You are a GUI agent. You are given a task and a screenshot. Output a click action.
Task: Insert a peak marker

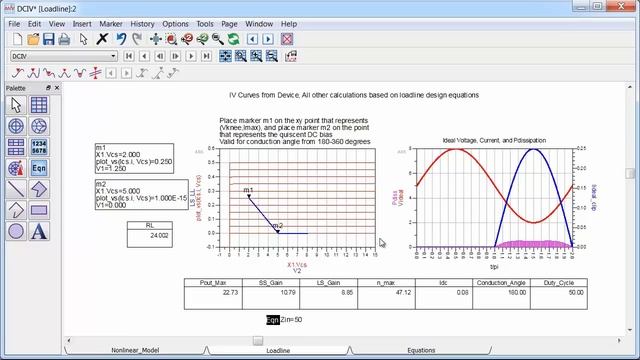pyautogui.click(x=33, y=73)
